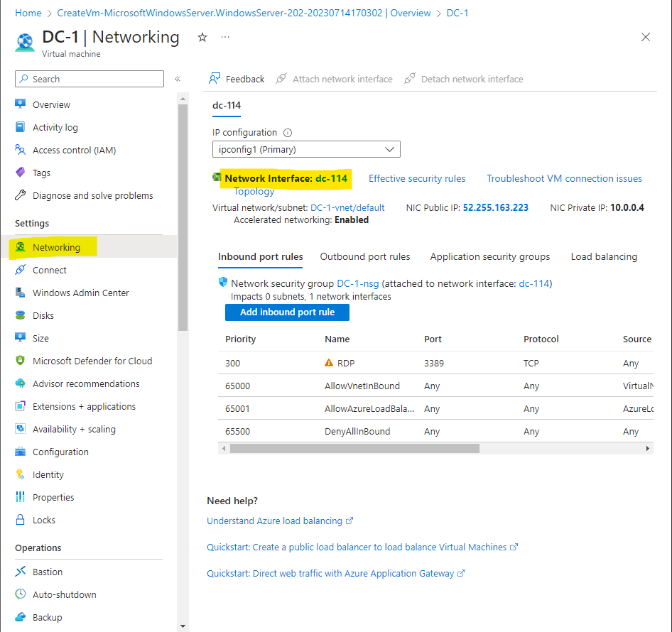Viewport: 672px width, 632px height.
Task: Open the DC-1-nsg network security group link
Action: [x=358, y=283]
